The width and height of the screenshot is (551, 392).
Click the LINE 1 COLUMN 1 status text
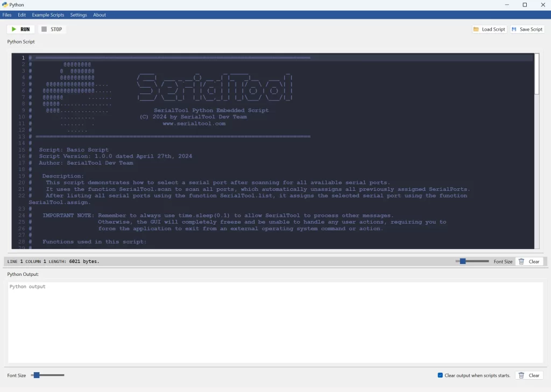(x=27, y=261)
